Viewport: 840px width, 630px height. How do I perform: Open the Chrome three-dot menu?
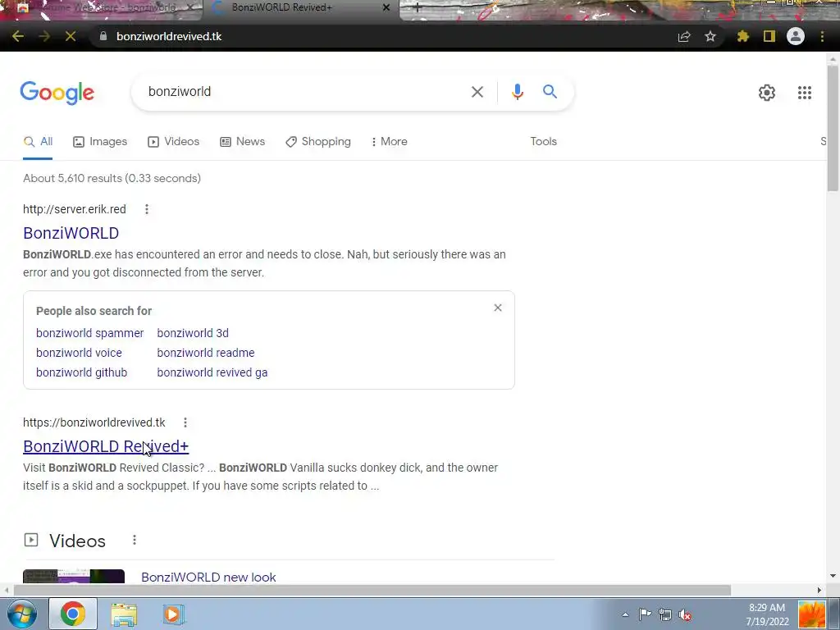coord(822,36)
